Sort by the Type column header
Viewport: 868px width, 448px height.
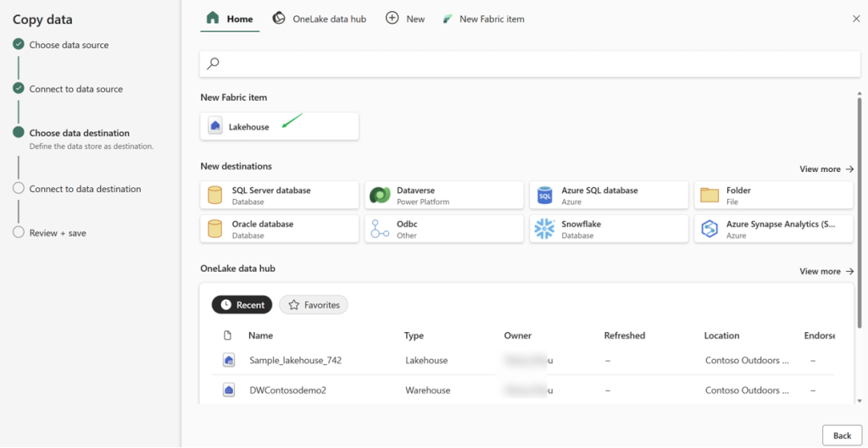pos(414,335)
